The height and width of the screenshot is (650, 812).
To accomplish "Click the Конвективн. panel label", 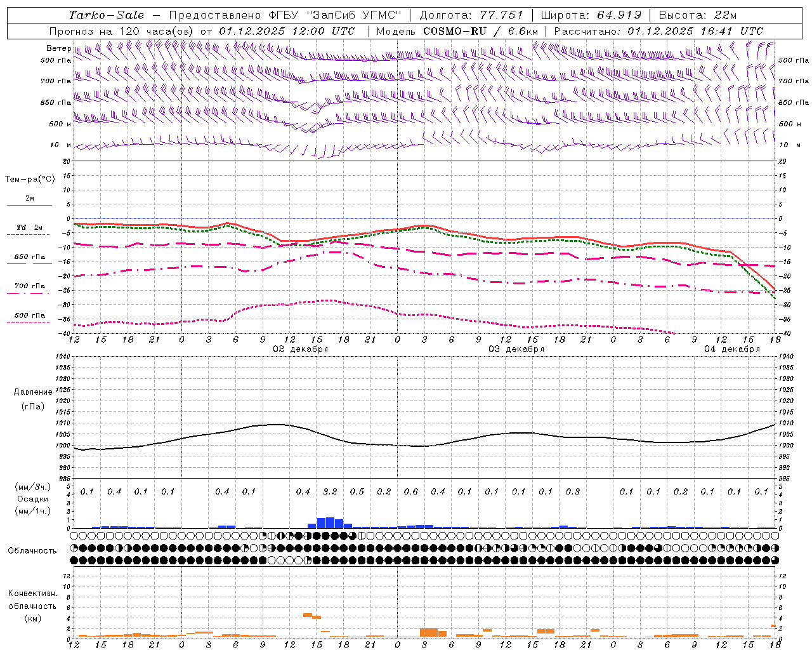I will 32,594.
